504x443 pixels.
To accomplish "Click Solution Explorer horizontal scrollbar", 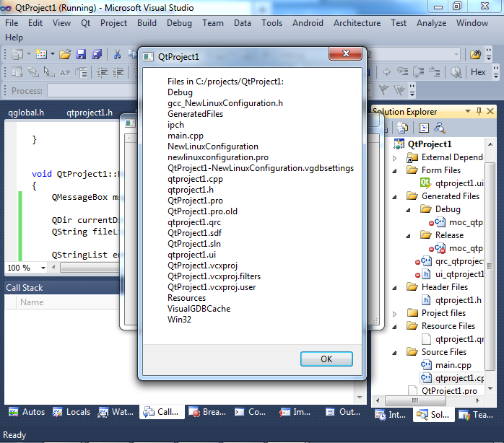I will click(x=415, y=400).
